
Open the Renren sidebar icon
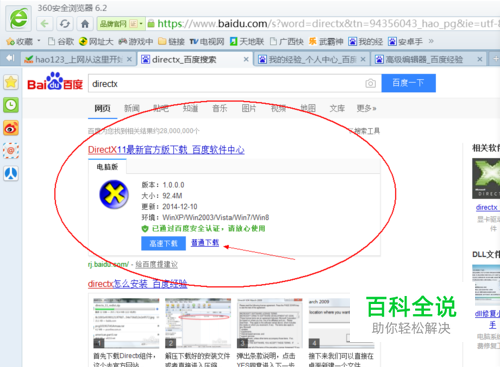tap(11, 173)
